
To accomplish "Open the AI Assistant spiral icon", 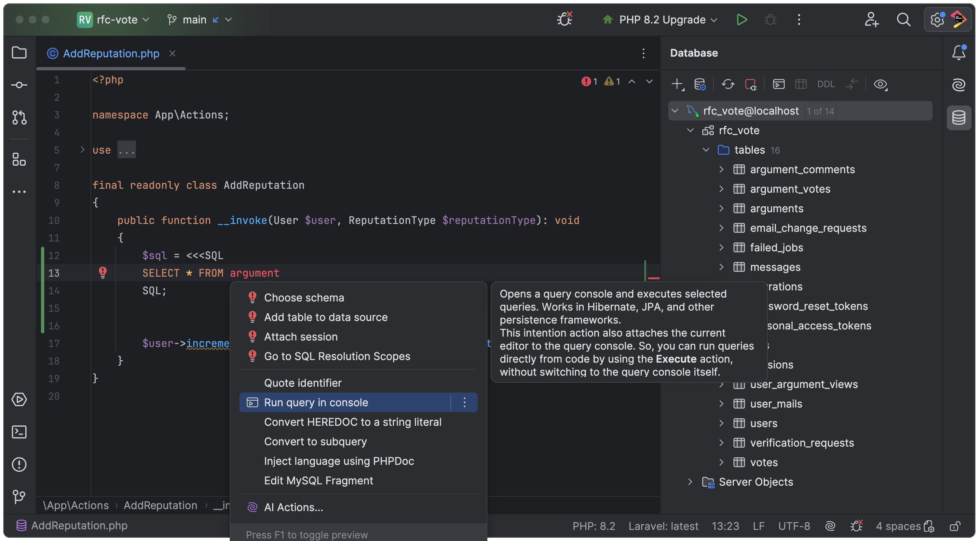I will [x=958, y=85].
